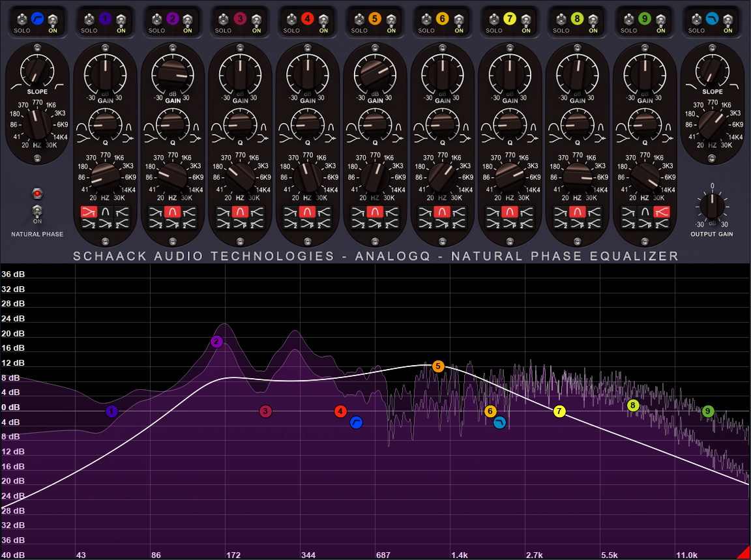Click the low-pass node on the frequency graph

coord(500,422)
